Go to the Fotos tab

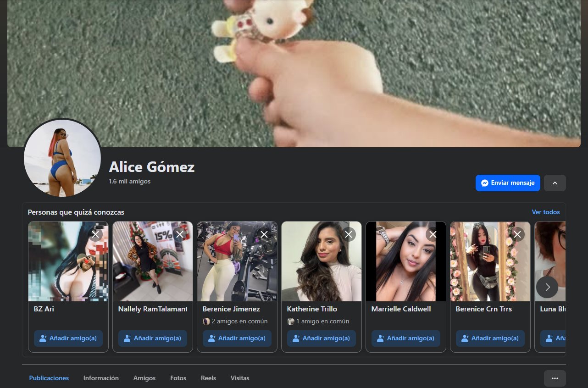click(178, 378)
